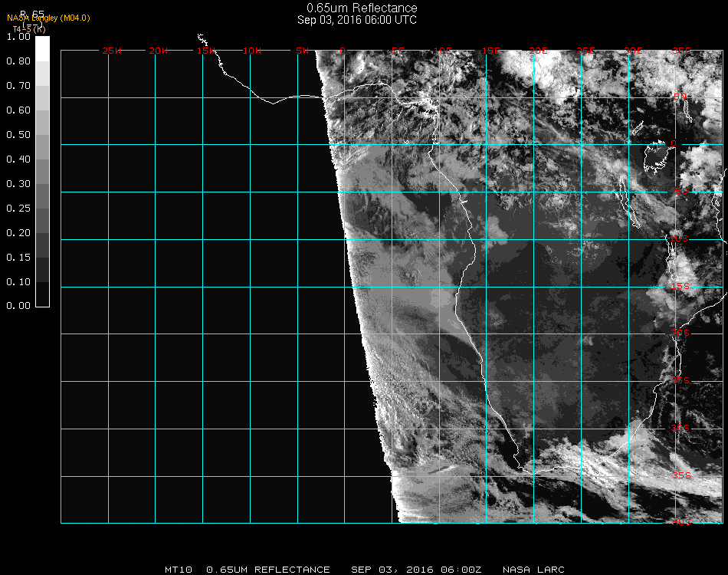Click the white top segment of the colorbar
Screen dimensions: 728x575
tap(43, 48)
